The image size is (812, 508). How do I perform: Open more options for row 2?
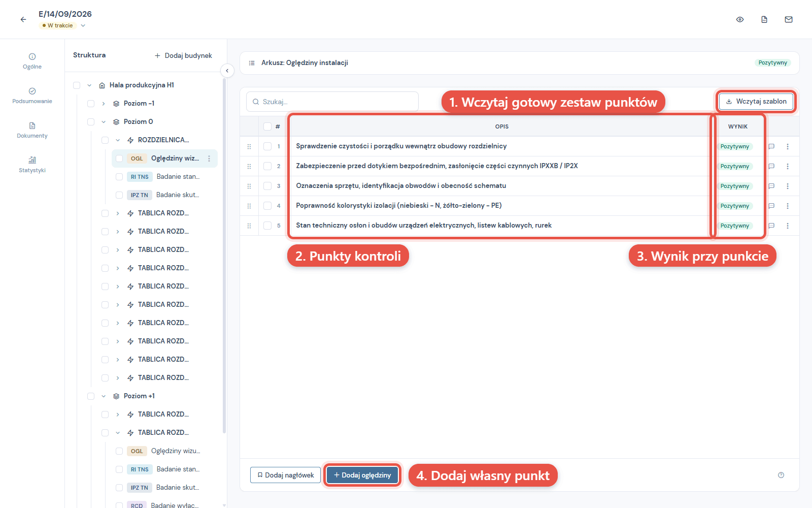788,166
